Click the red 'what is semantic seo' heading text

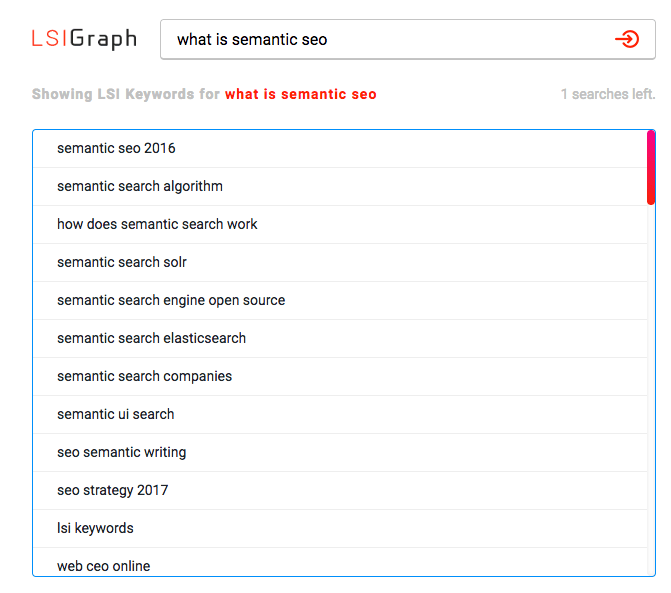tap(301, 95)
